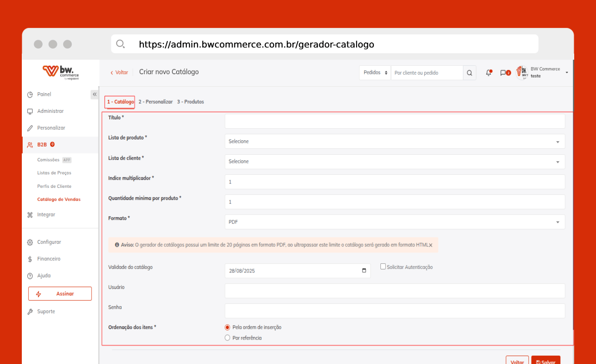Select 'Por referência' radio option

[227, 338]
